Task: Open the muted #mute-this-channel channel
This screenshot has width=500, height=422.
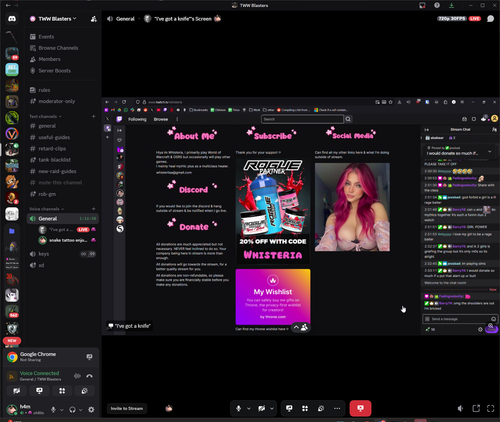Action: tap(63, 183)
